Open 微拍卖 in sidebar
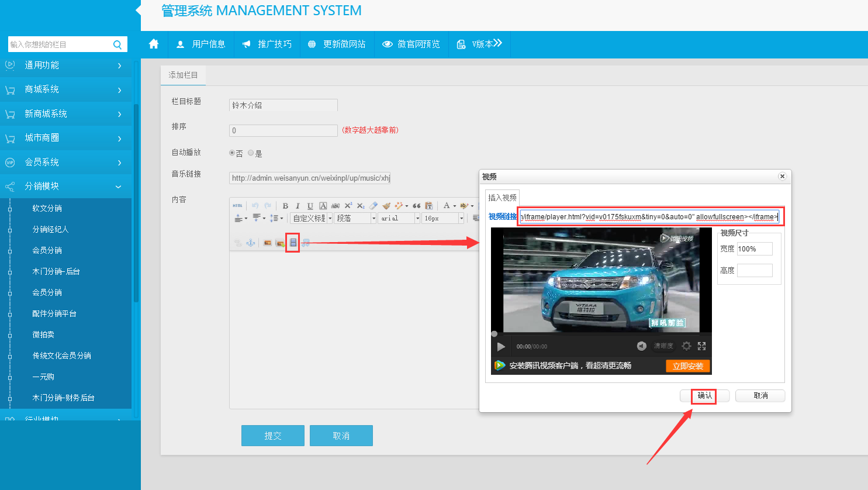Screen dimensions: 868x490 pos(43,334)
